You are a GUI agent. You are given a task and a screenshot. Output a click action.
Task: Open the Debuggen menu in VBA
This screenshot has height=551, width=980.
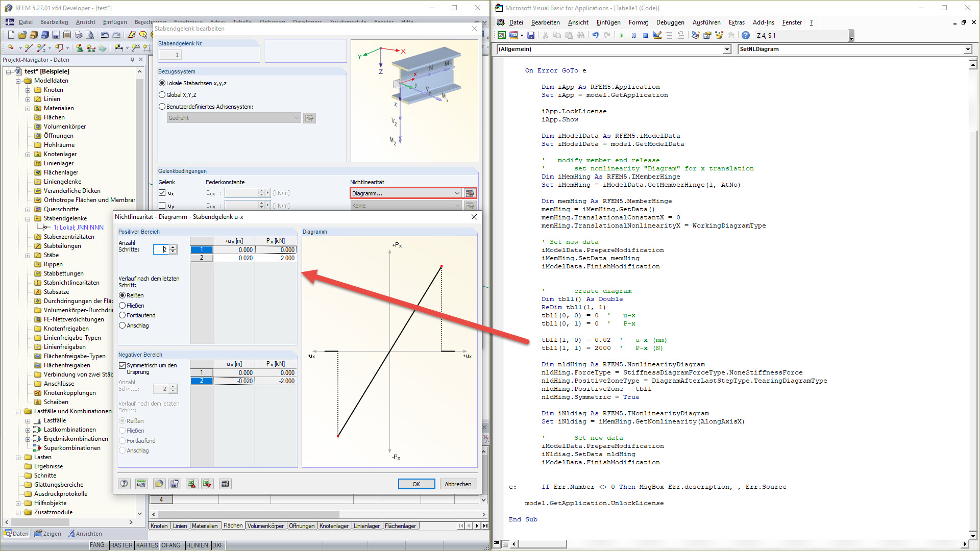670,22
